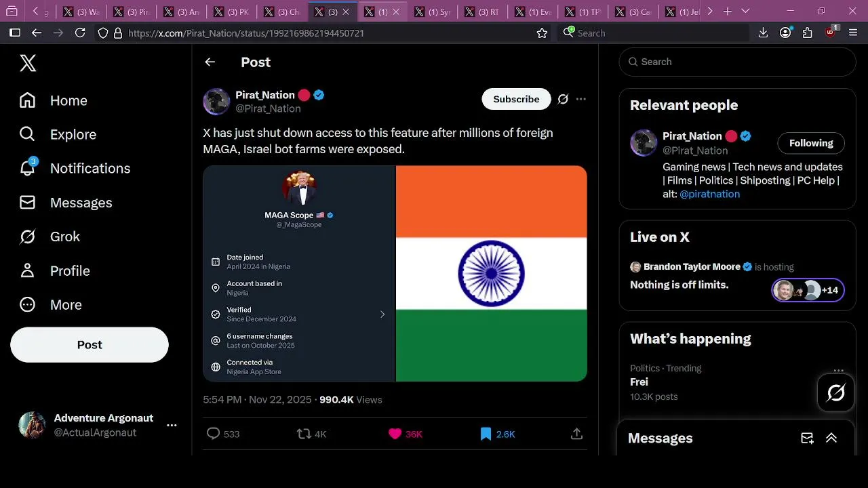Screen dimensions: 868x488
Task: Open the India flag image
Action: coord(492,273)
